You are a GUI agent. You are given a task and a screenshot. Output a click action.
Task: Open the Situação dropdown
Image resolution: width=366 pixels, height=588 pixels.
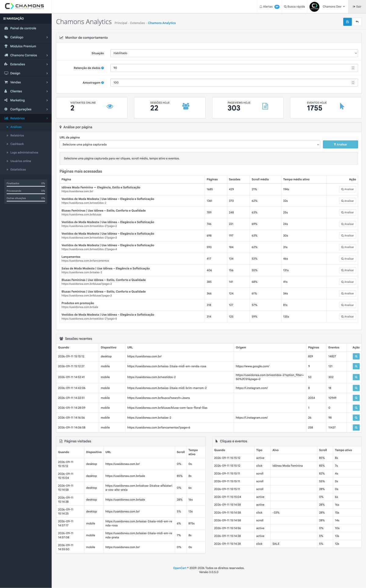[234, 53]
